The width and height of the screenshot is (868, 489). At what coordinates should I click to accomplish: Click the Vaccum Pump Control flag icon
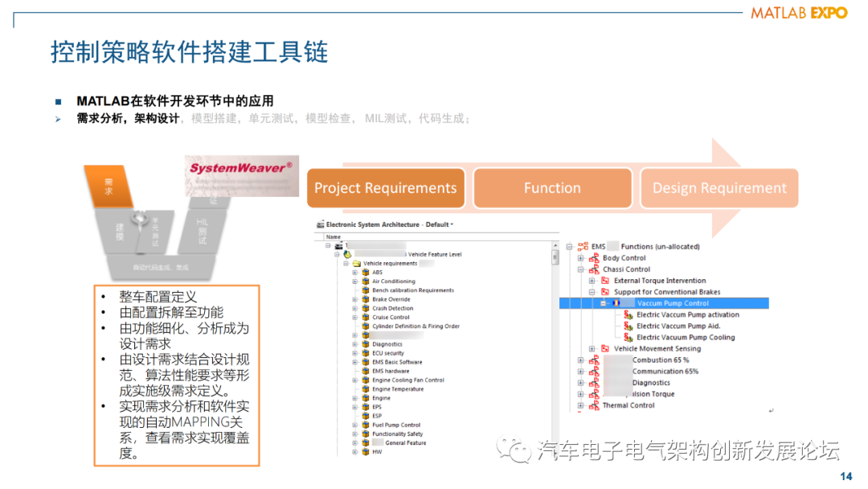(x=616, y=303)
